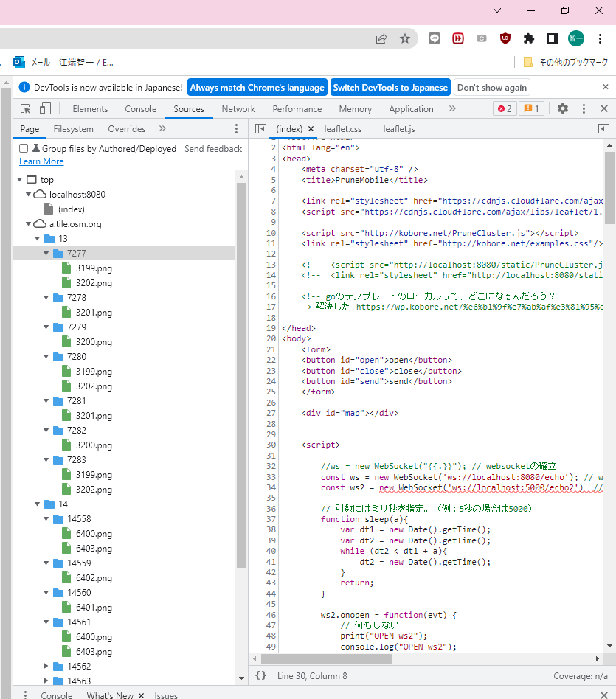Open the leaflet.css file tab
This screenshot has height=699, width=616.
pos(342,129)
